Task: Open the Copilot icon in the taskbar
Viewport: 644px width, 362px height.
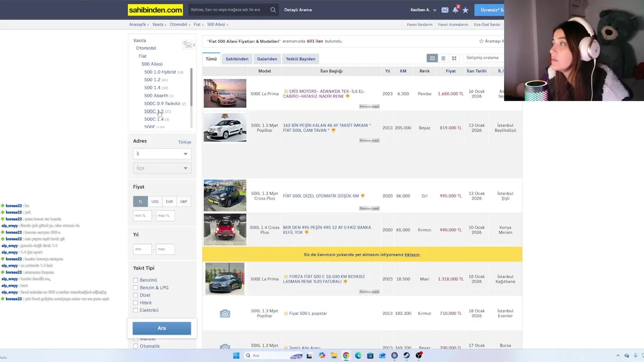Action: click(x=322, y=355)
